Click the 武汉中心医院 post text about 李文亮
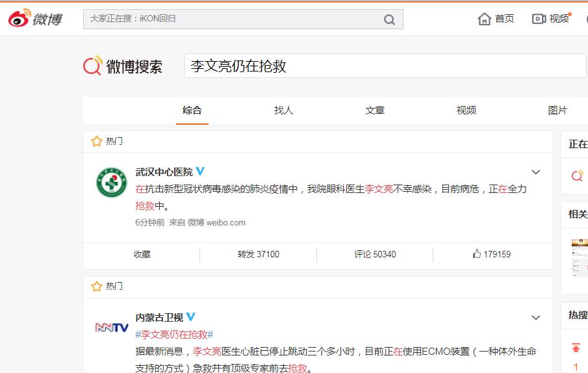The width and height of the screenshot is (588, 373). coord(331,197)
